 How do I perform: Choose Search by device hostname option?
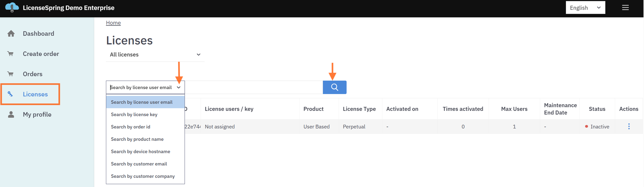[140, 151]
